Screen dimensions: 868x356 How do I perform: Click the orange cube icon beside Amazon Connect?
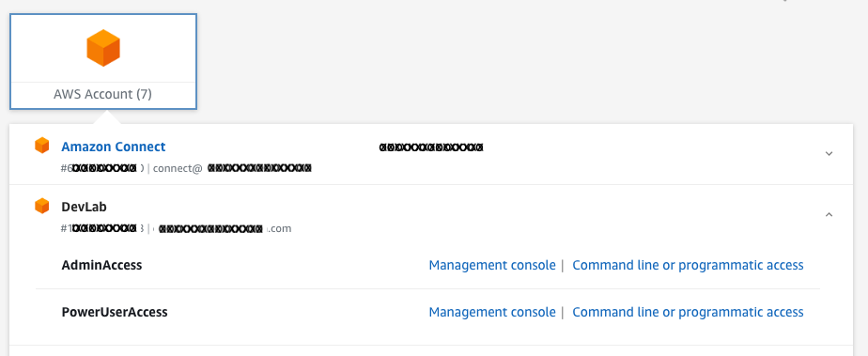click(x=42, y=146)
